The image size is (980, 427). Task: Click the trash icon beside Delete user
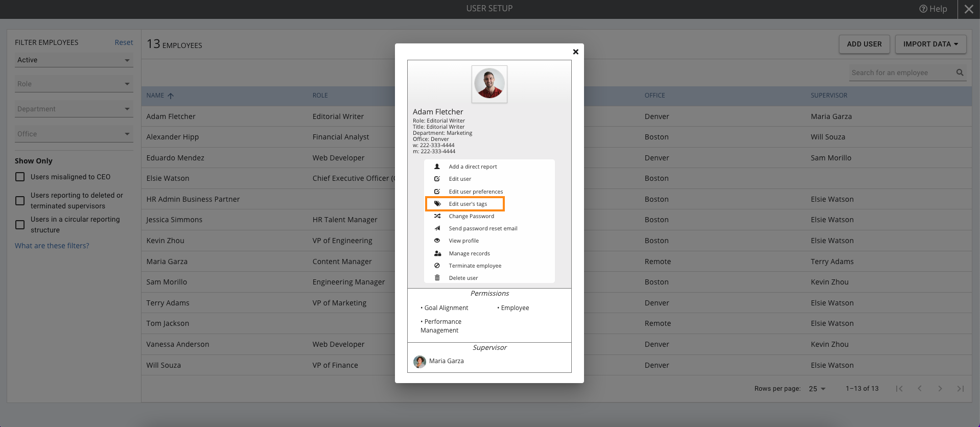(437, 278)
